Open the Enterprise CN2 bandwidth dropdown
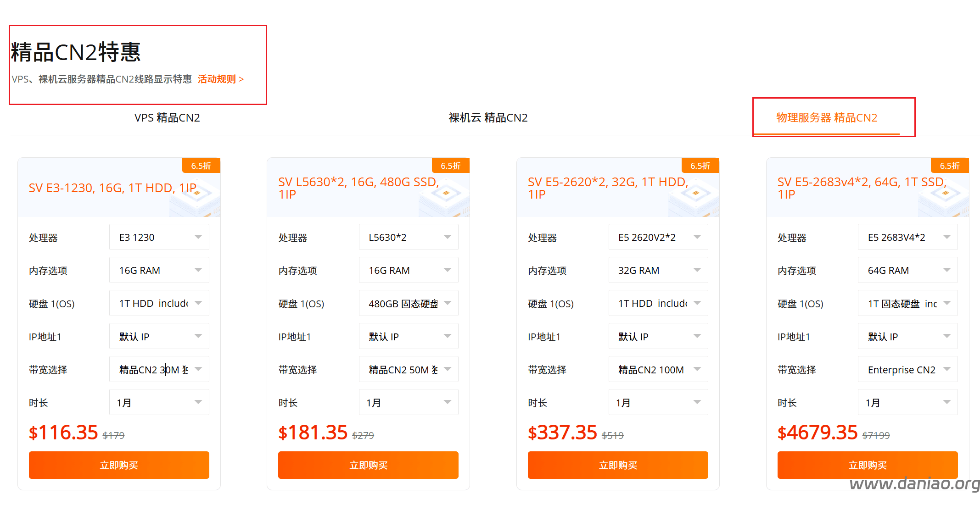The height and width of the screenshot is (505, 980). click(907, 369)
